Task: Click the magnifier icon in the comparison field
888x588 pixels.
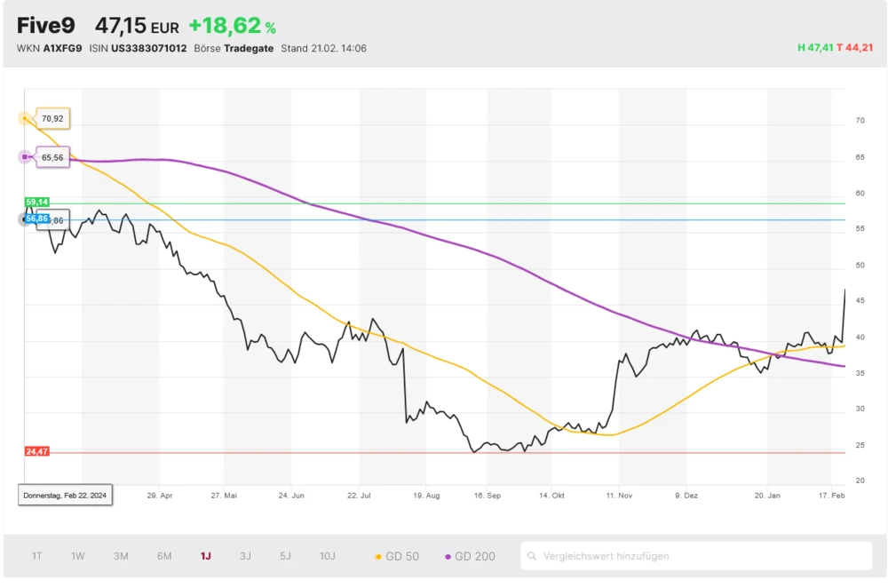Action: pos(532,556)
